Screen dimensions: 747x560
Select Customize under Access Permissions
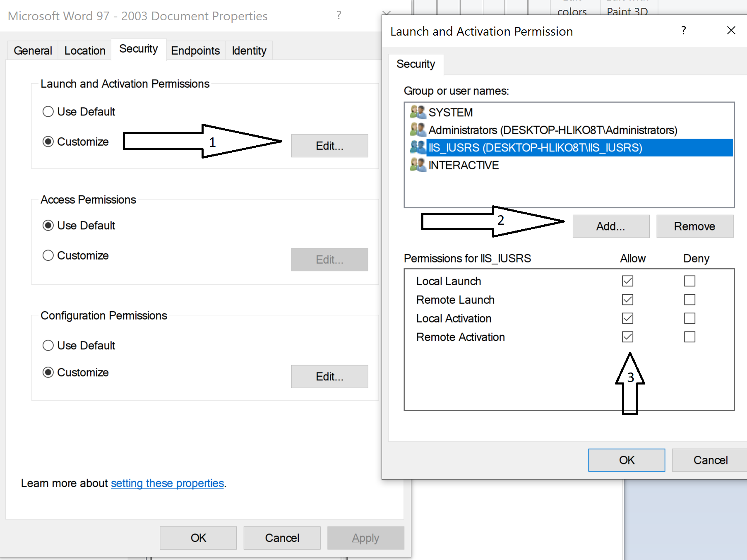click(x=48, y=255)
